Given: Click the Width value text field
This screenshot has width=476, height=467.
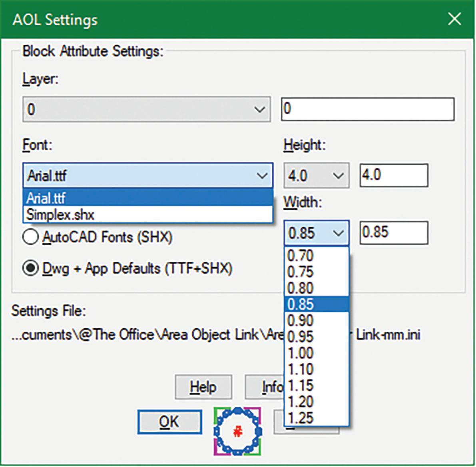Looking at the screenshot, I should 394,233.
